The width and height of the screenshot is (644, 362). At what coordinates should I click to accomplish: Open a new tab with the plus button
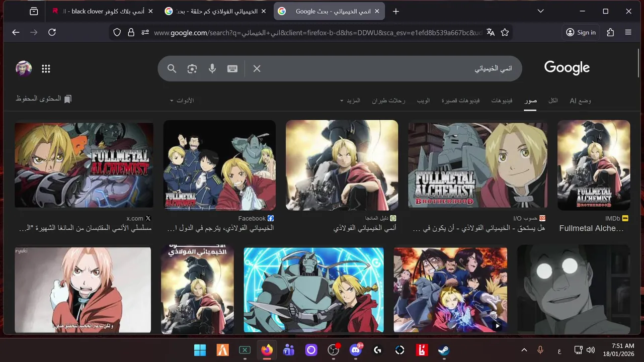(396, 11)
